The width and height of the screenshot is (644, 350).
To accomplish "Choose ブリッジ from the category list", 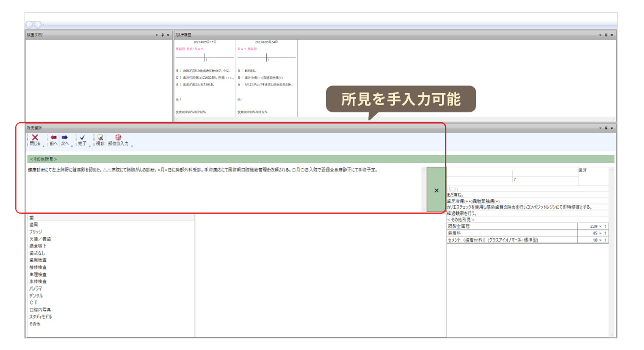I will tap(35, 232).
